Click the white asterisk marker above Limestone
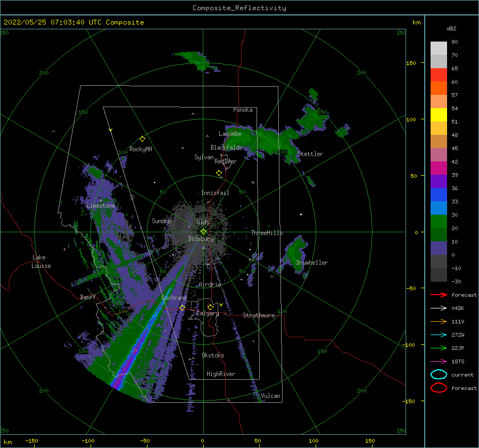Image resolution: width=479 pixels, height=448 pixels. [x=101, y=201]
